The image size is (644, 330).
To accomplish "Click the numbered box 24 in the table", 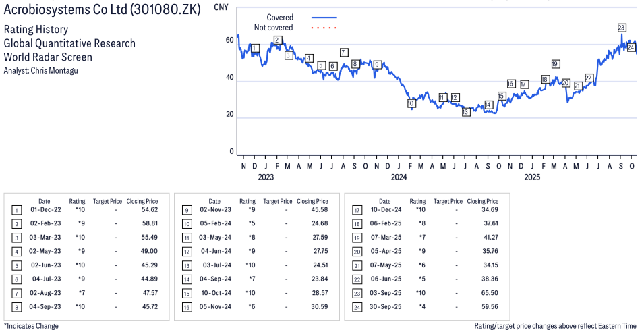I will point(356,307).
